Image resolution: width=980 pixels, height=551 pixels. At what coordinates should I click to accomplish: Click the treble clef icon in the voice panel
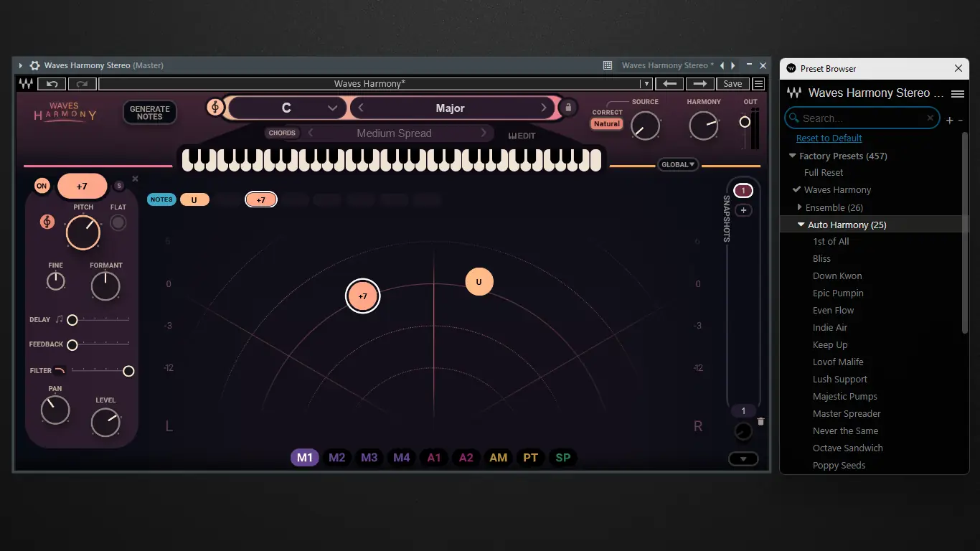[x=47, y=222]
